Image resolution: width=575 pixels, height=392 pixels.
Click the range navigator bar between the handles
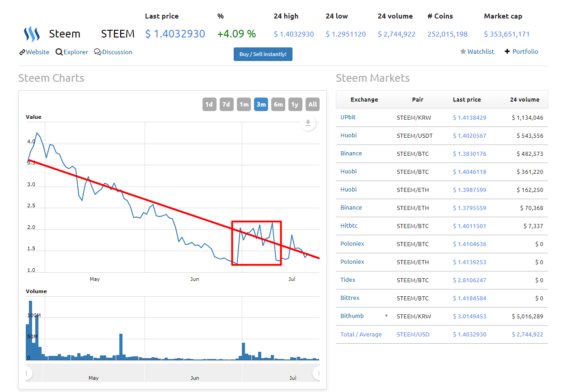point(172,373)
